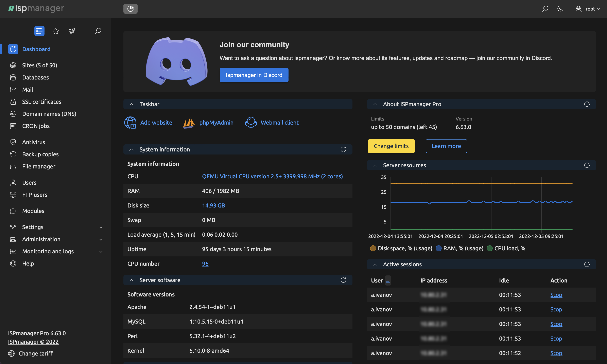Screen dimensions: 607x364
Task: Refresh the About ISPmanager Pro panel
Action: [587, 104]
